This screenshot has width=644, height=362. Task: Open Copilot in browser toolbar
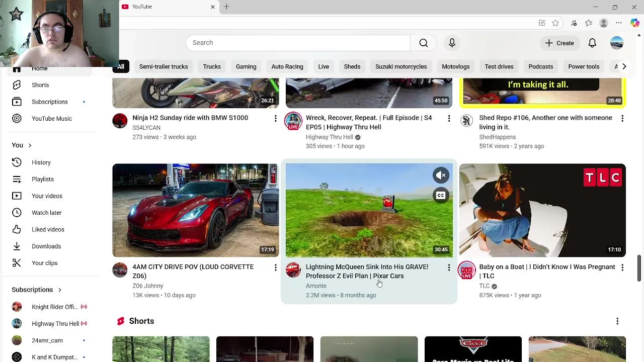634,23
